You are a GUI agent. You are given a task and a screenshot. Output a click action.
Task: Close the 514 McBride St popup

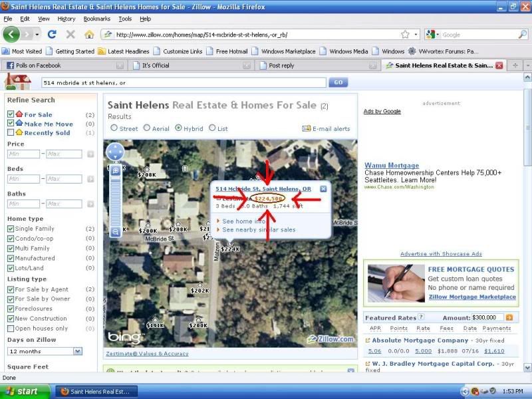323,189
